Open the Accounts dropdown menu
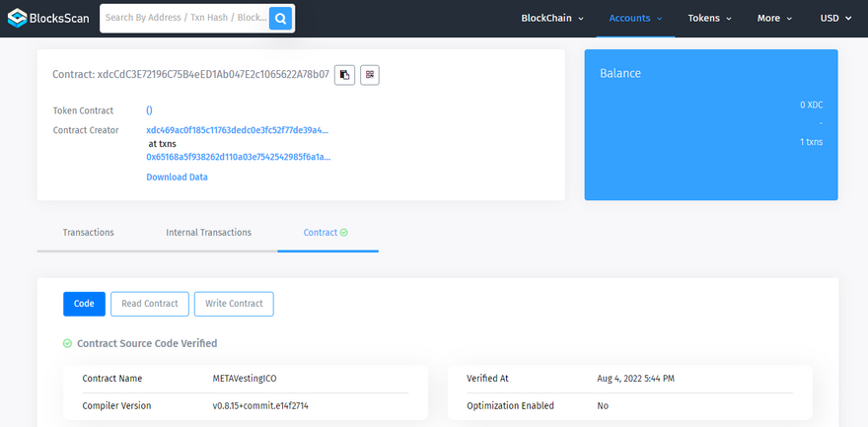 635,18
